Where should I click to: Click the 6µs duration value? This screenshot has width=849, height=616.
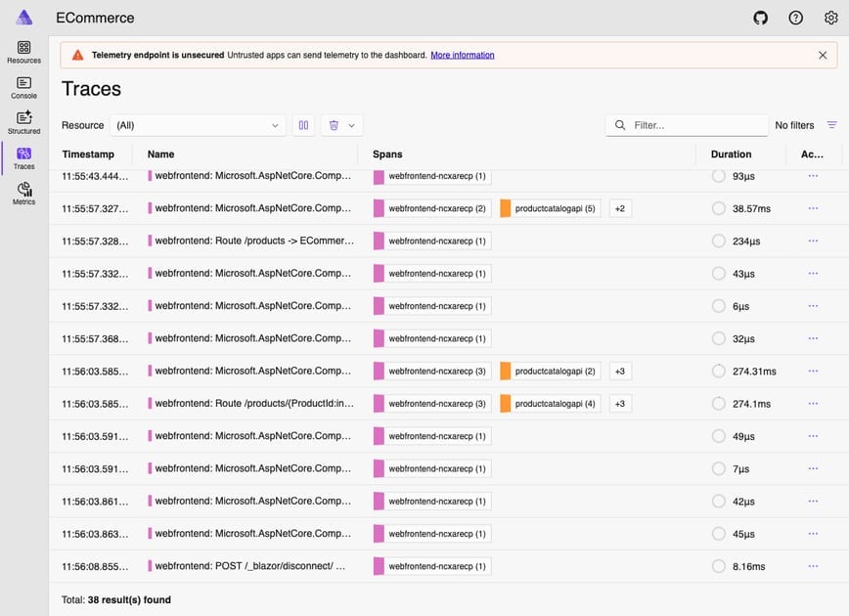740,306
